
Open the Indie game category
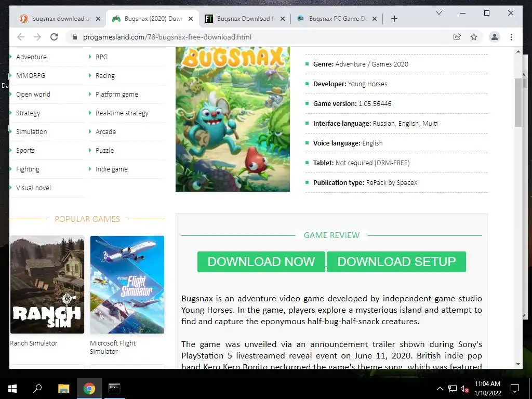(x=111, y=169)
